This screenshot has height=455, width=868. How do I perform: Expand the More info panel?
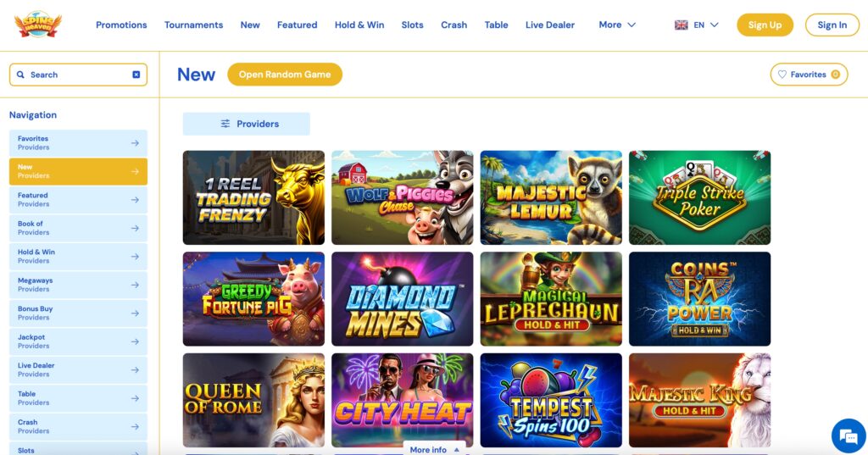tap(435, 449)
